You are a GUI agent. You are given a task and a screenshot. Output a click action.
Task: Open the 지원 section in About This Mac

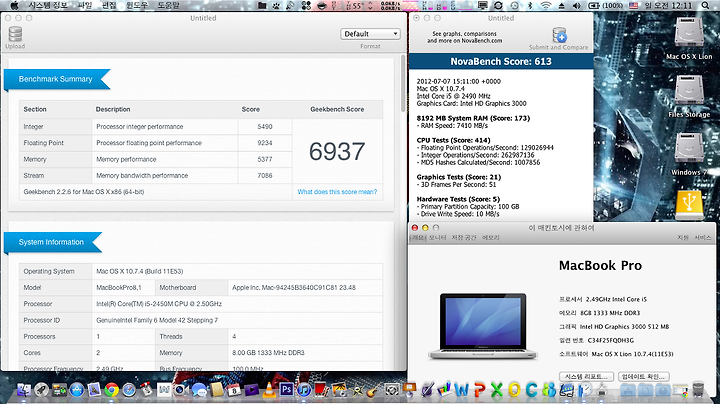coord(683,238)
